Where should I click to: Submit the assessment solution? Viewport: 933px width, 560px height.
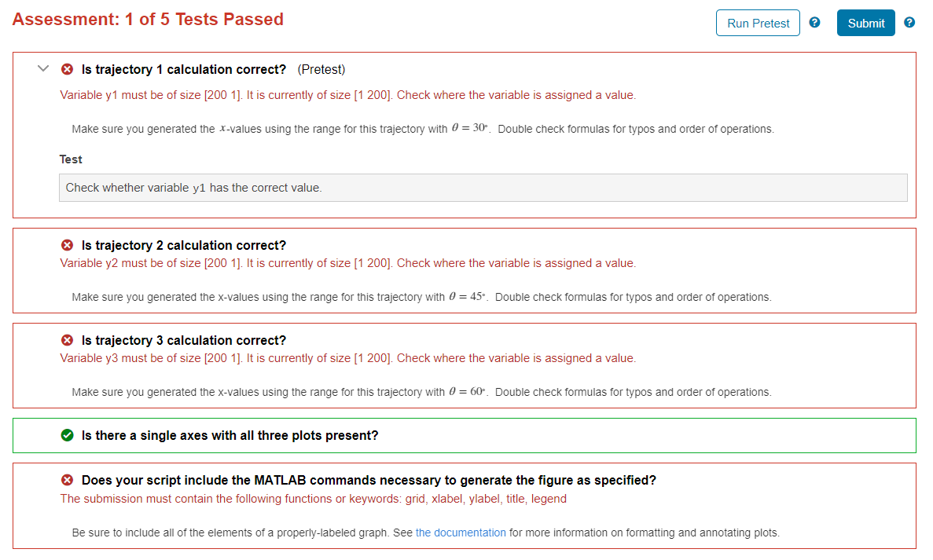[865, 24]
